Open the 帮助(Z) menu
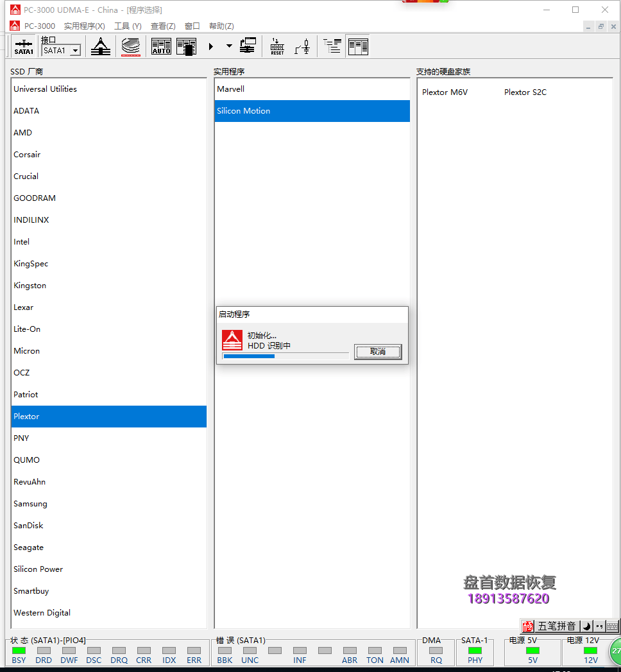 point(221,26)
